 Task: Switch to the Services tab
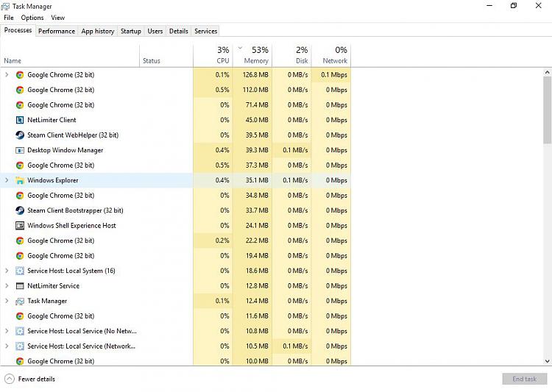click(205, 31)
